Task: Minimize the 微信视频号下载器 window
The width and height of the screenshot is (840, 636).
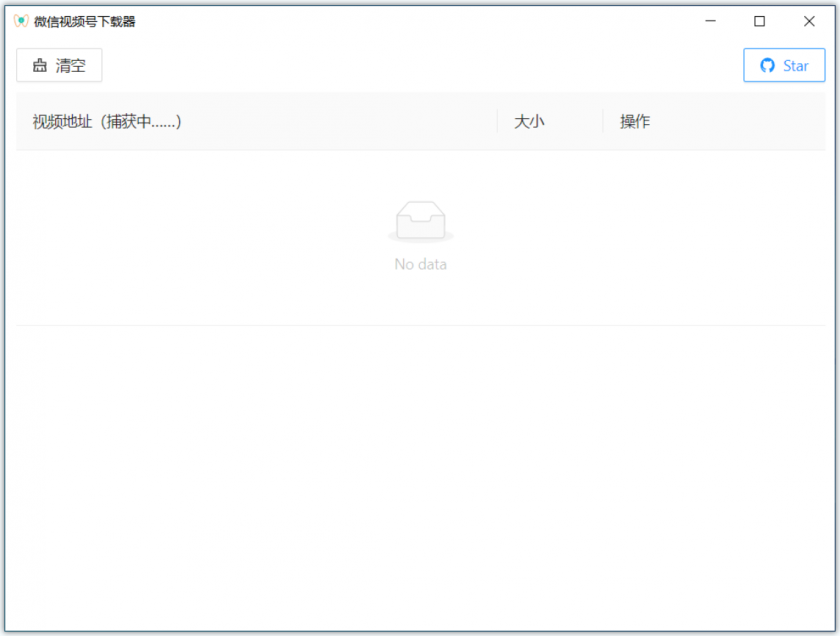Action: [710, 21]
